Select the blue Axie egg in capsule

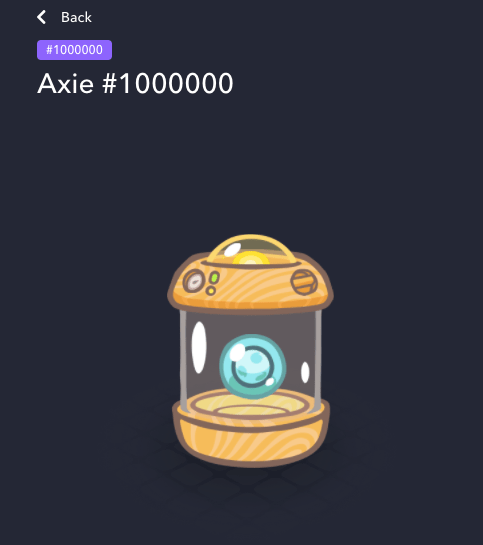click(x=253, y=366)
